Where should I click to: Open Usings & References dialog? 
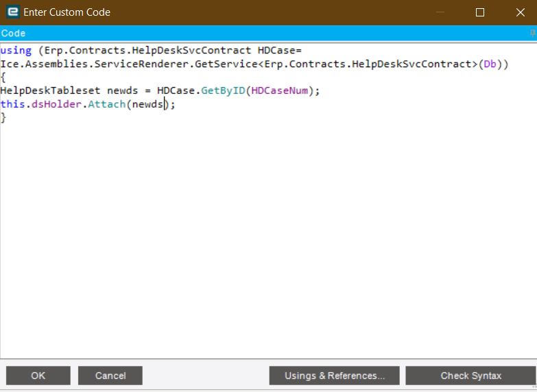334,376
